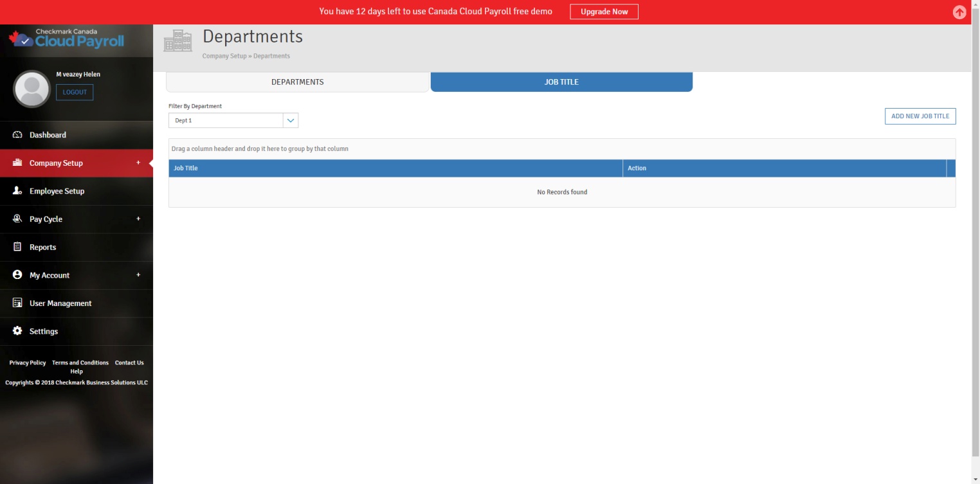Click the up-arrow icon in red banner
Screen dimensions: 980x484
pos(959,12)
